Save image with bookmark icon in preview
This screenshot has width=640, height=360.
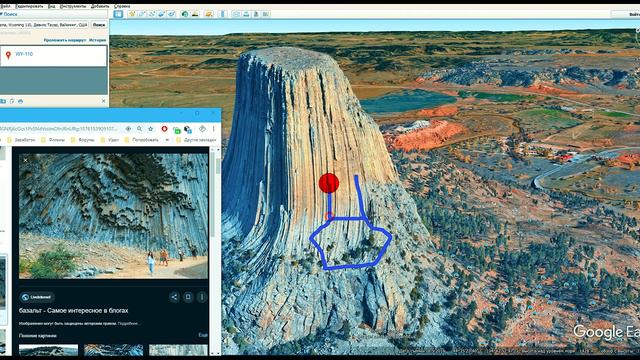[188, 297]
